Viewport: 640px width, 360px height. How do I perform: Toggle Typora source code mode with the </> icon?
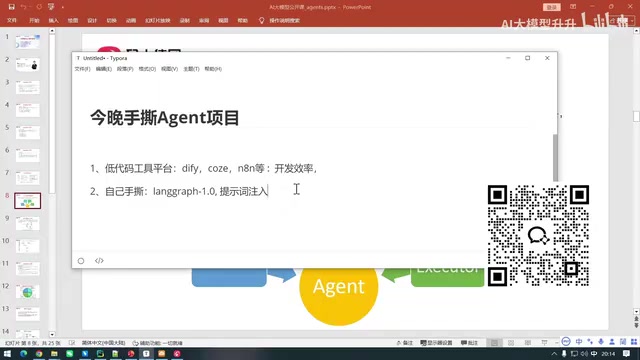click(x=99, y=260)
